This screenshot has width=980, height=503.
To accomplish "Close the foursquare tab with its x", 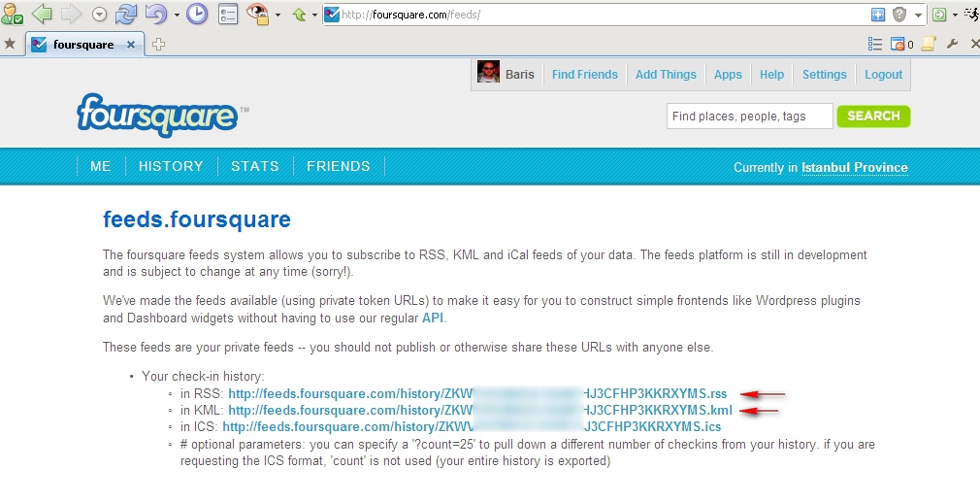I will (131, 45).
